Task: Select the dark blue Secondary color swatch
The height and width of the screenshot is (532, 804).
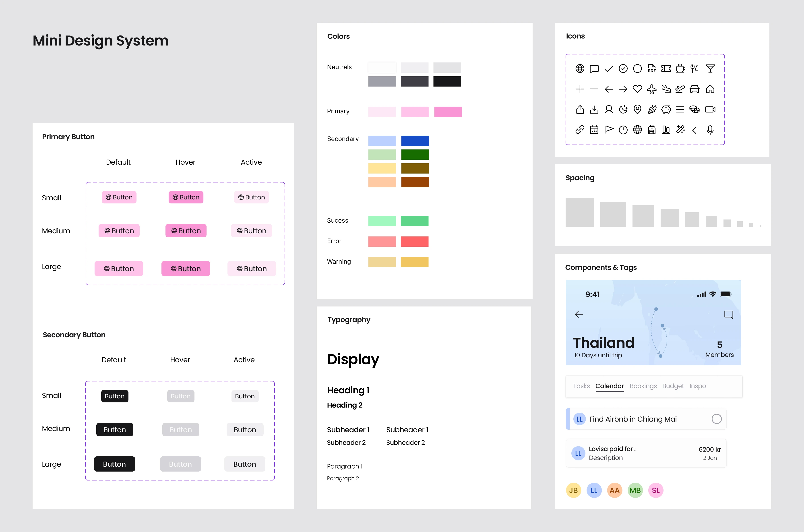Action: [415, 141]
